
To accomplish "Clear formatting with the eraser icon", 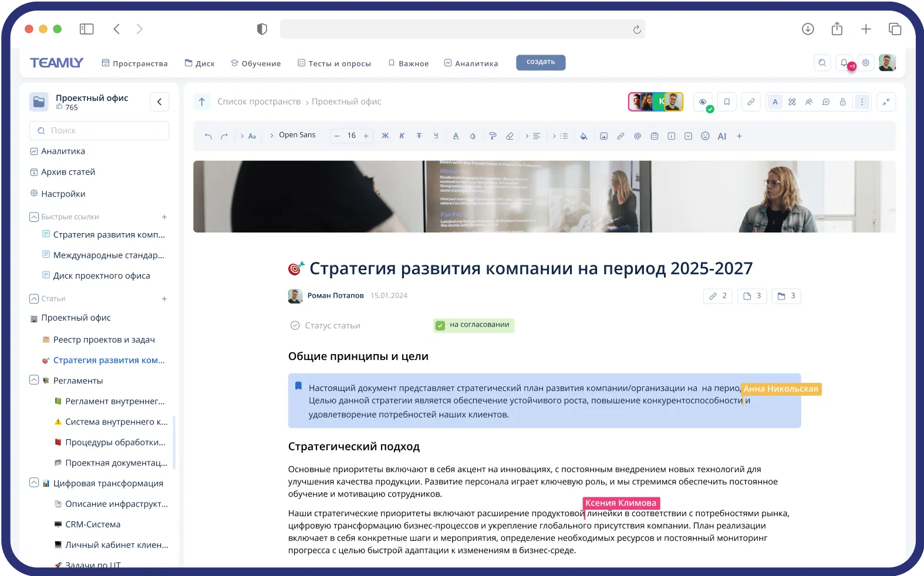I will [510, 136].
